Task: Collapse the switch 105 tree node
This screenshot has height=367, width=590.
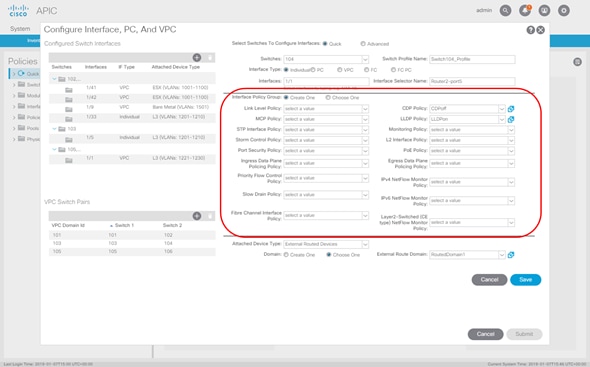Action: [x=54, y=149]
